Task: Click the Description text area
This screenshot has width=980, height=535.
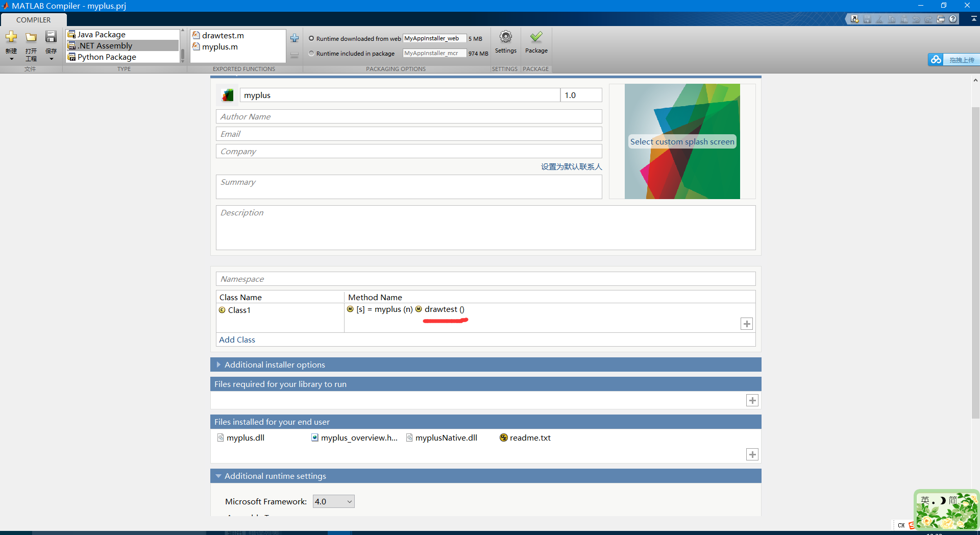Action: click(485, 228)
